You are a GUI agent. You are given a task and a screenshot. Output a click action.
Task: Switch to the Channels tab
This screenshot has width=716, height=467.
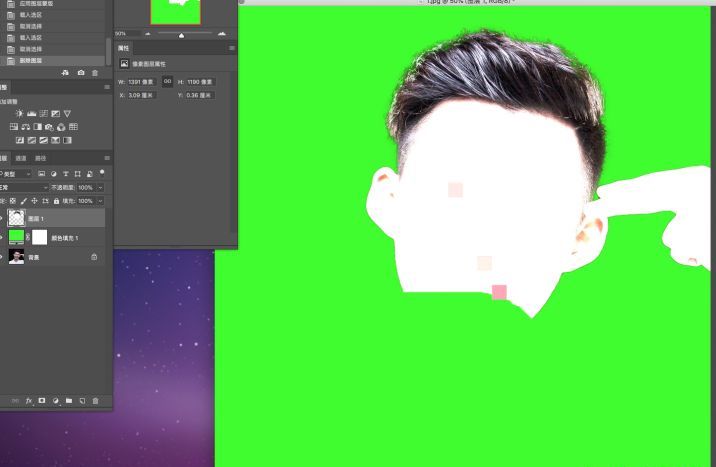(21, 158)
